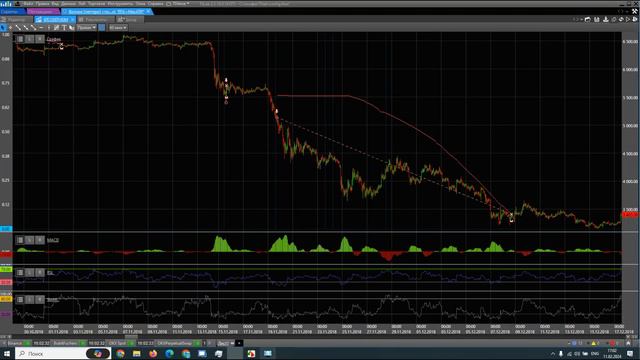Open the Справка menu
This screenshot has height=360, width=640.
coord(156,4)
